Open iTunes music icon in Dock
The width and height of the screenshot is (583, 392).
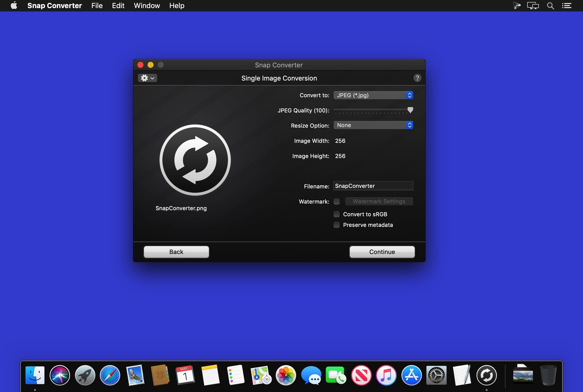tap(386, 375)
